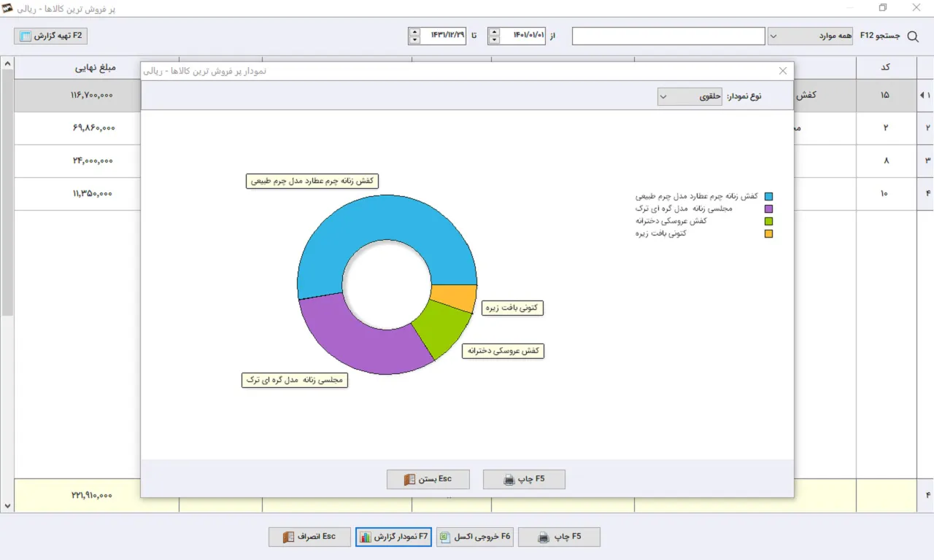Open F7 نمودار گزارش chart report

394,537
